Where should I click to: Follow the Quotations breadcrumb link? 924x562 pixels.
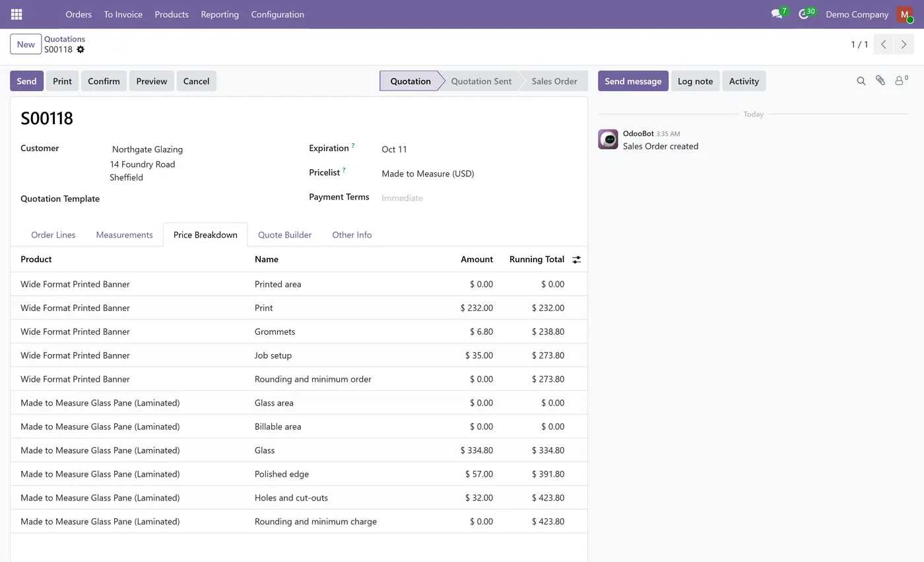(x=65, y=39)
